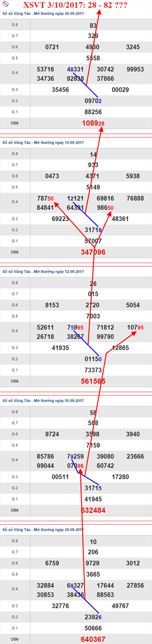The width and height of the screenshot is (152, 644).
Task: Open 'Xổ số Vũng Tàu - Mở thưởng ngày 29-08-2017' heading
Action: click(43, 530)
